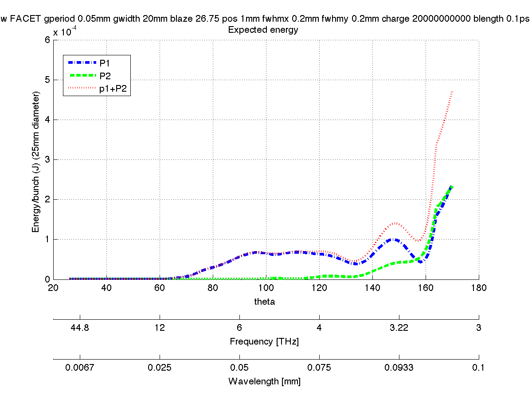Click the FACET parameters header line at top
Screen dimensions: 532x399
click(x=266, y=19)
